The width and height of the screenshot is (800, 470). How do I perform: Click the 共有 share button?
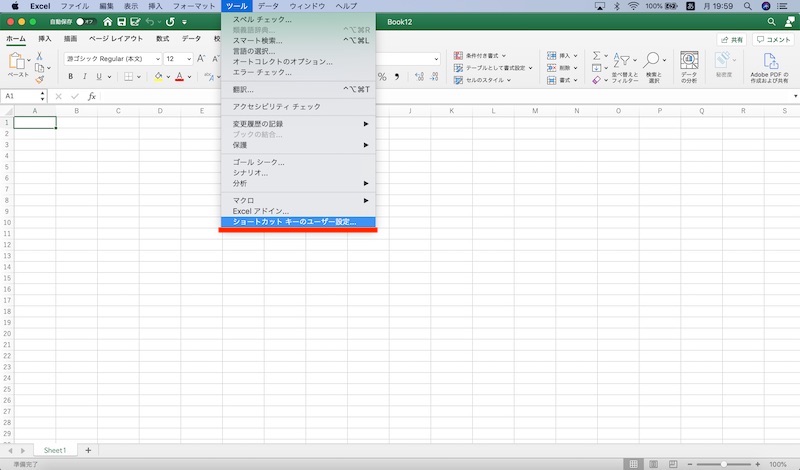point(732,39)
